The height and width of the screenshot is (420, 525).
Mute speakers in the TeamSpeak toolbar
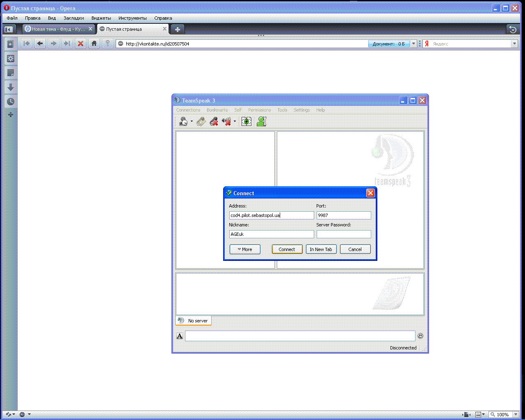coord(226,121)
